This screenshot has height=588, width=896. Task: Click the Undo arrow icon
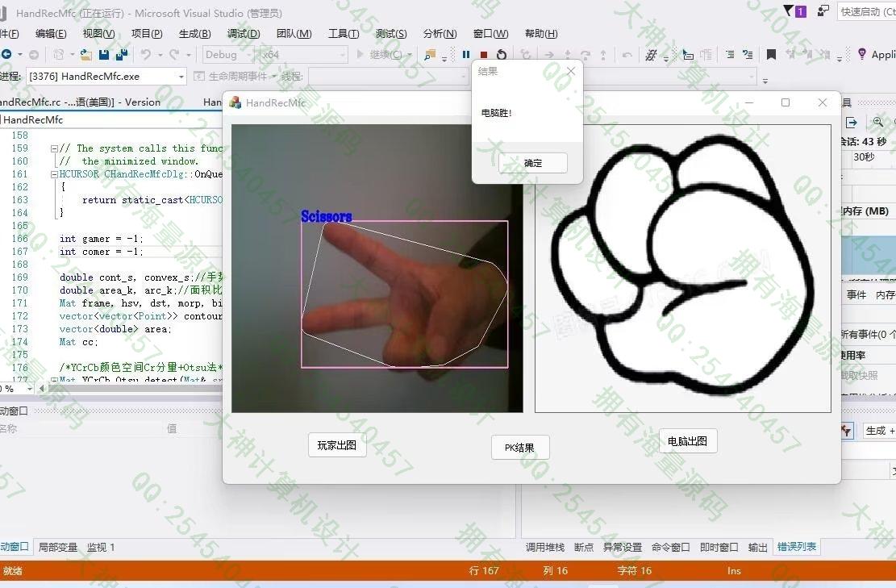(146, 54)
